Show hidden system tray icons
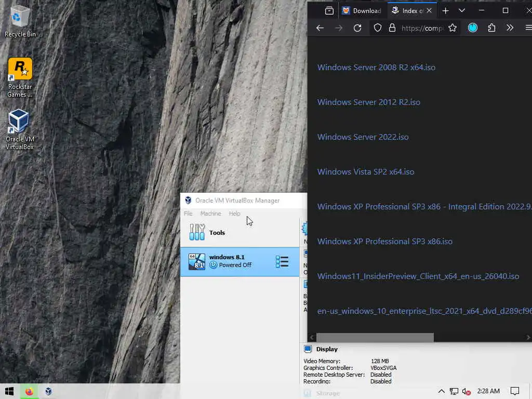Screen dimensions: 532x399 [441, 391]
